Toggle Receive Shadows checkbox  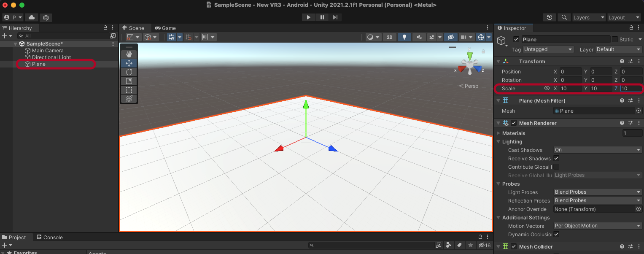pos(556,158)
